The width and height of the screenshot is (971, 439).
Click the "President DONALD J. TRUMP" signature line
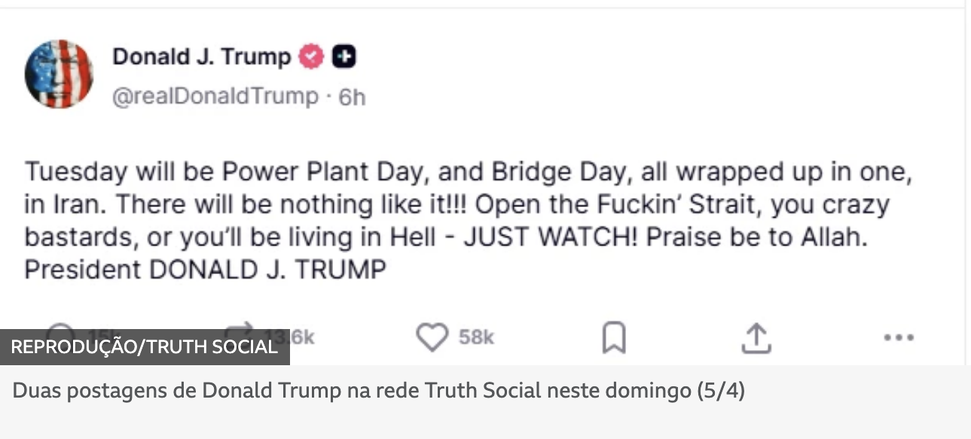point(205,270)
